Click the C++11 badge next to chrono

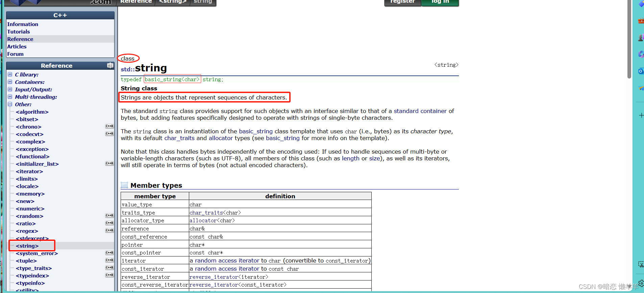tap(109, 126)
